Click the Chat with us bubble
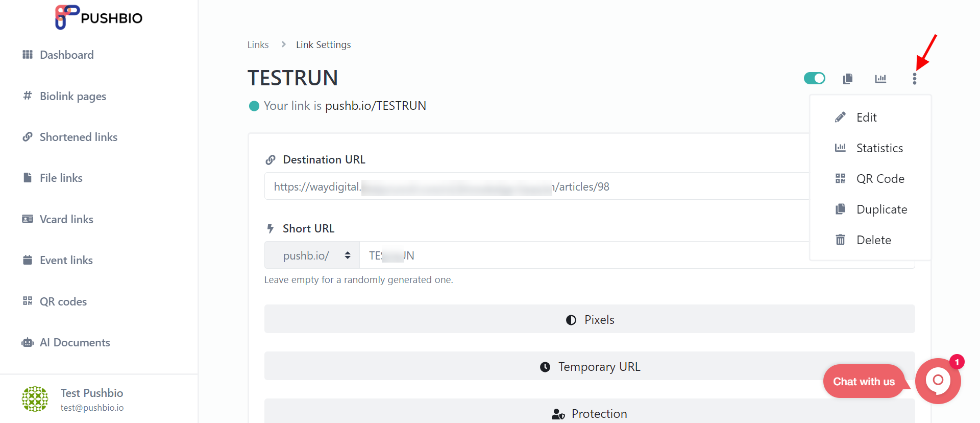980x423 pixels. point(864,381)
